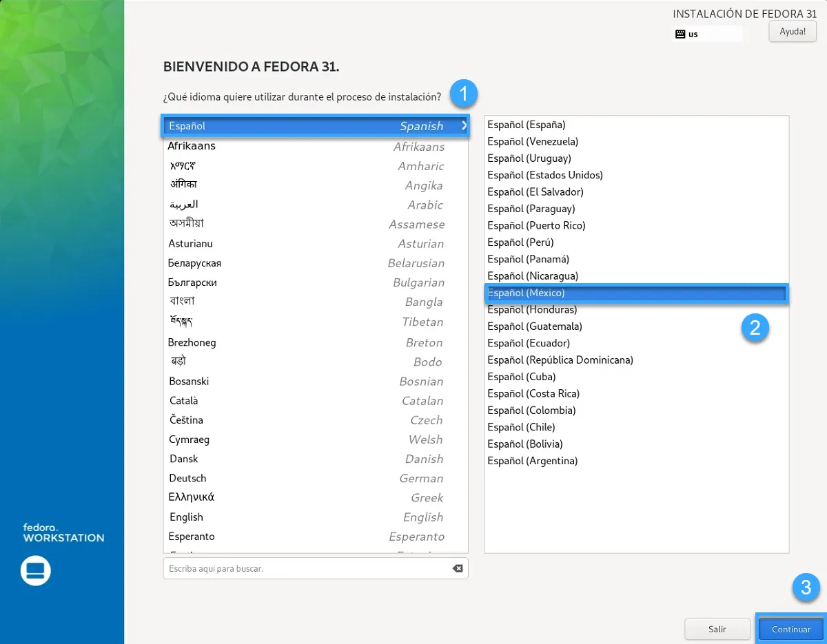Click the us keyboard layout indicator
This screenshot has width=827, height=644.
[x=693, y=34]
